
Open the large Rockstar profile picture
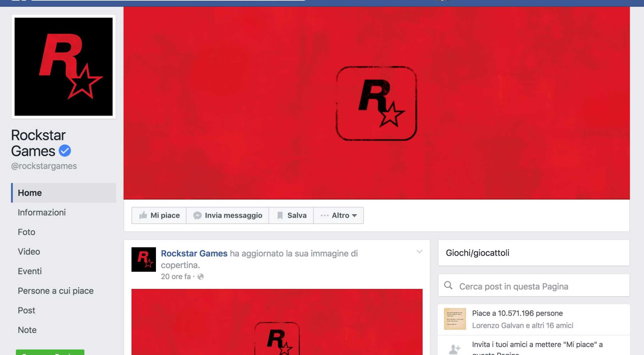[64, 67]
